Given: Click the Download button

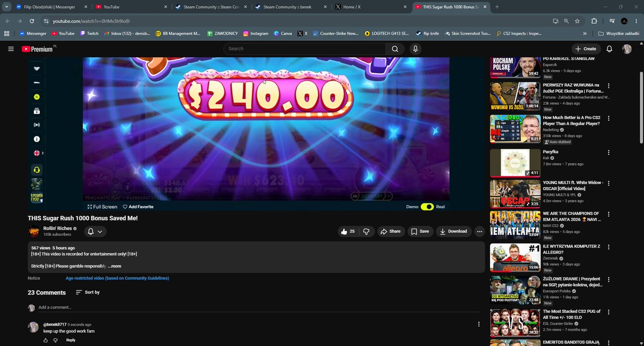Looking at the screenshot, I should pos(453,231).
